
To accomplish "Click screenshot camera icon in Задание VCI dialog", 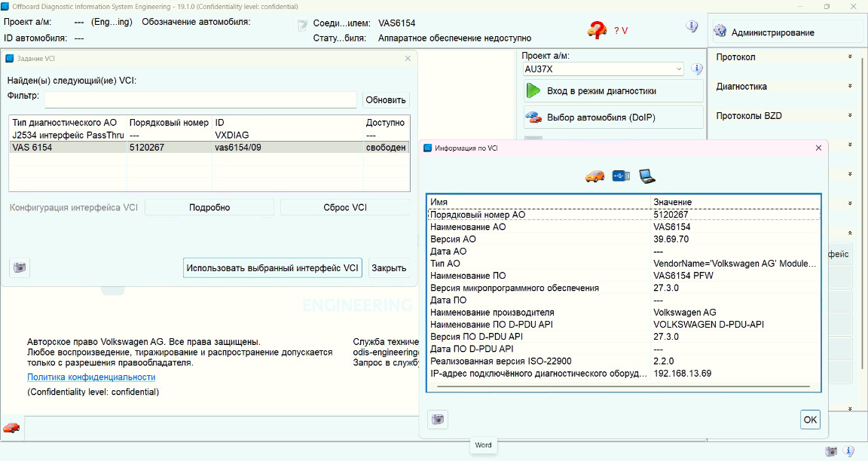I will coord(20,268).
